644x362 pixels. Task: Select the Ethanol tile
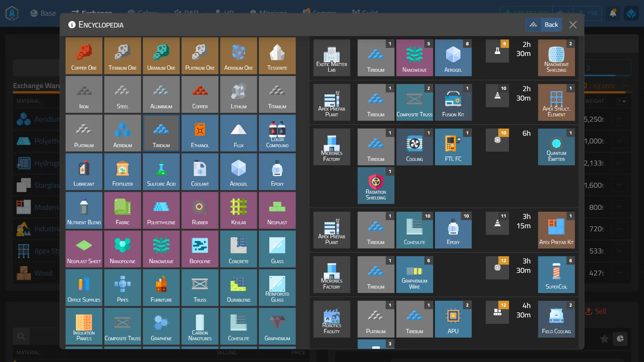click(200, 133)
